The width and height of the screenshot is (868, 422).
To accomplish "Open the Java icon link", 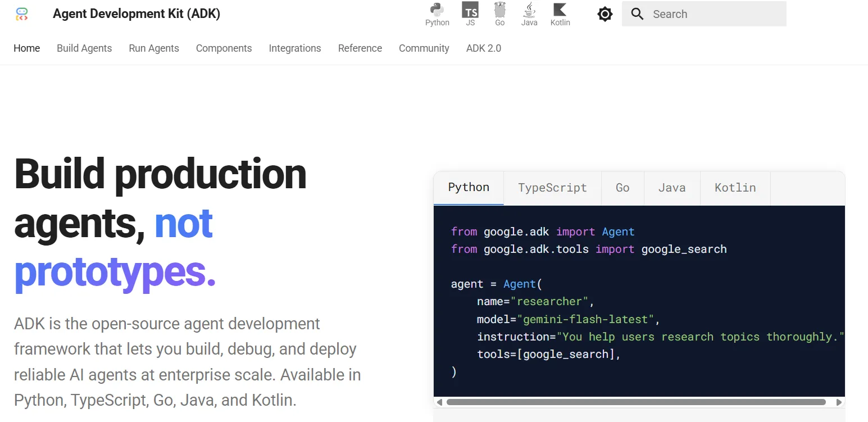I will 529,14.
